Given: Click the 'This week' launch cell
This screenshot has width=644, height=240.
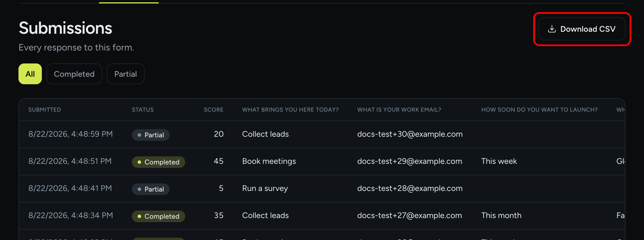Looking at the screenshot, I should coord(499,161).
